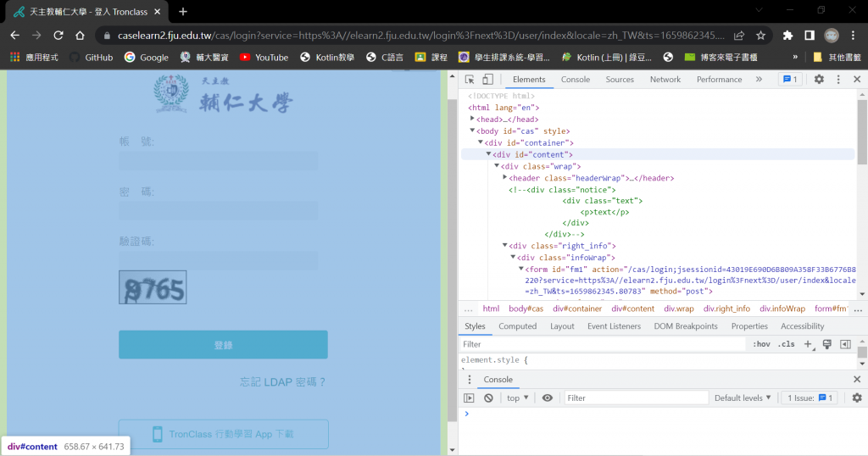
Task: Open the Console drawer settings gear
Action: [857, 398]
